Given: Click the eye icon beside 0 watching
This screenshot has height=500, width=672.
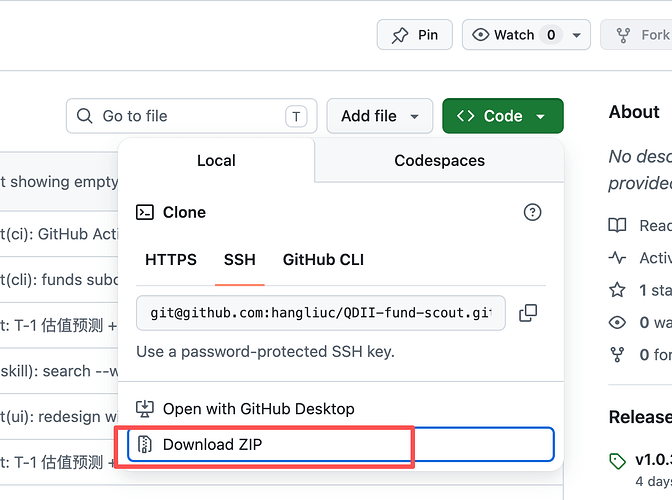Looking at the screenshot, I should point(617,322).
